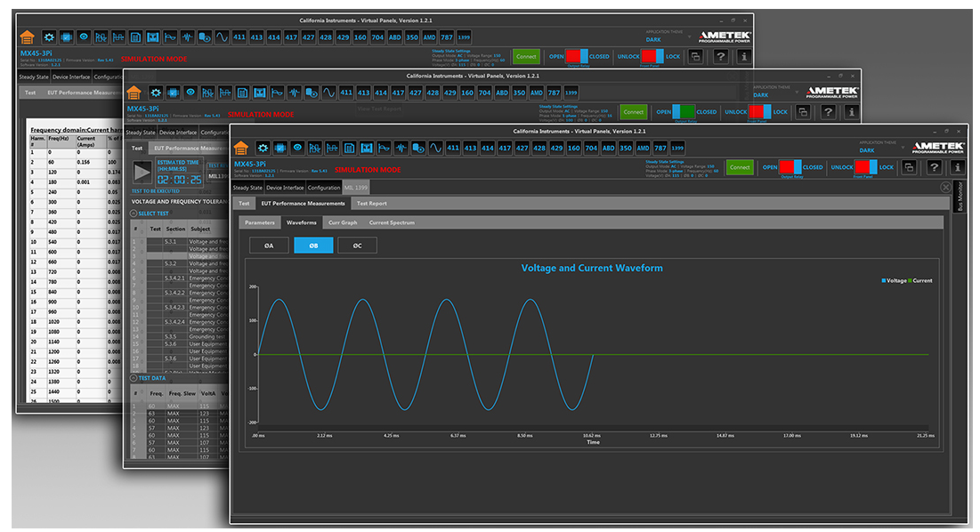Start the test with play button in middle window
980x532 pixels.
[142, 171]
